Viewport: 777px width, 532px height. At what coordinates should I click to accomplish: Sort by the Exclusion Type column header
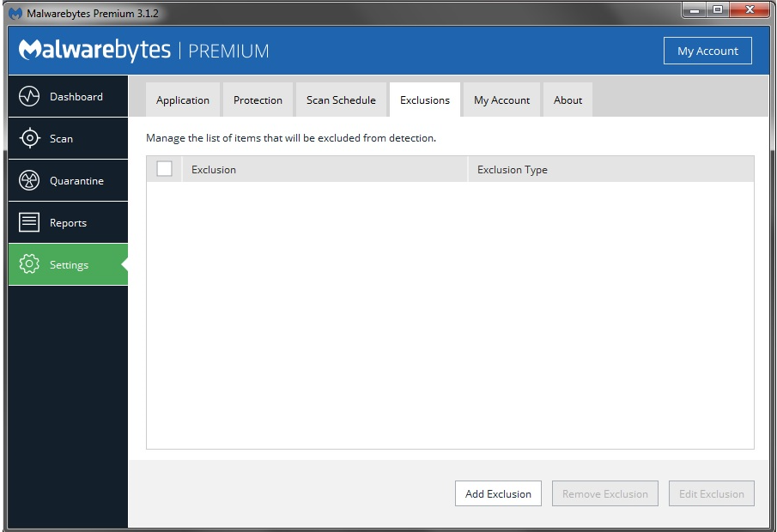[x=610, y=169]
